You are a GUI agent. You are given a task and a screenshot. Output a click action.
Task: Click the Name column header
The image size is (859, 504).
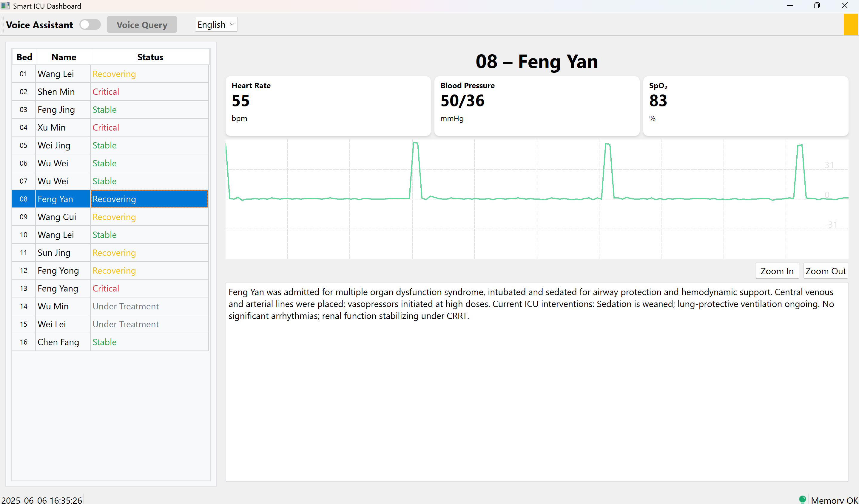pos(64,57)
